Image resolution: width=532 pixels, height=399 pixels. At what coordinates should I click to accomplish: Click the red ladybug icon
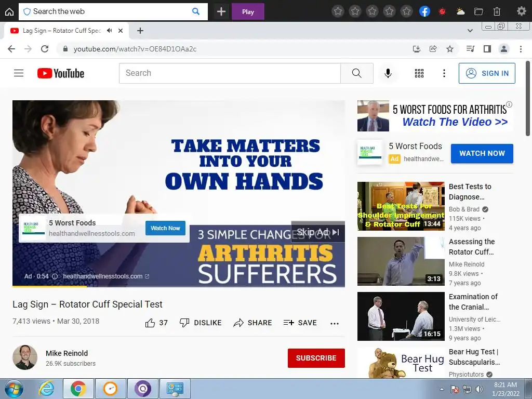pos(442,11)
